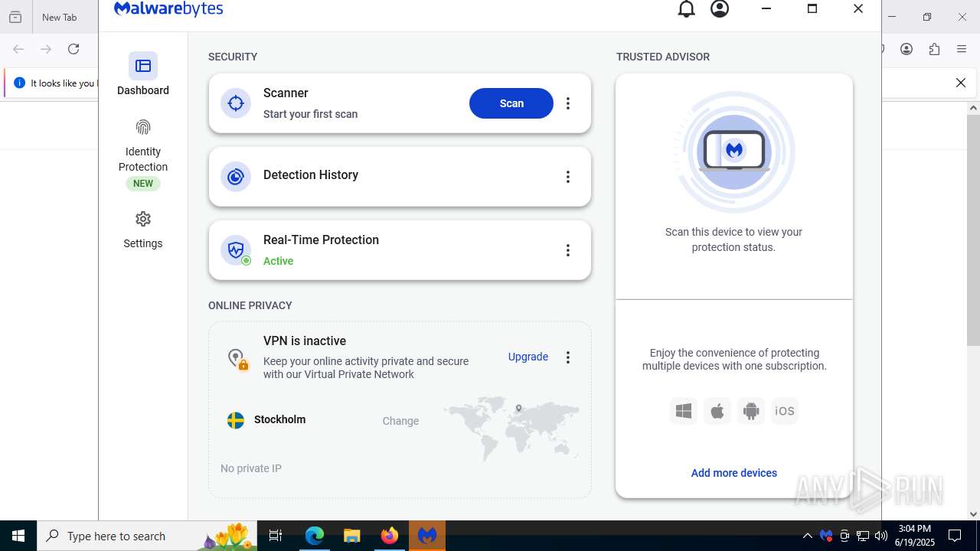Click the Trusted Advisor laptop graphic

click(x=734, y=152)
